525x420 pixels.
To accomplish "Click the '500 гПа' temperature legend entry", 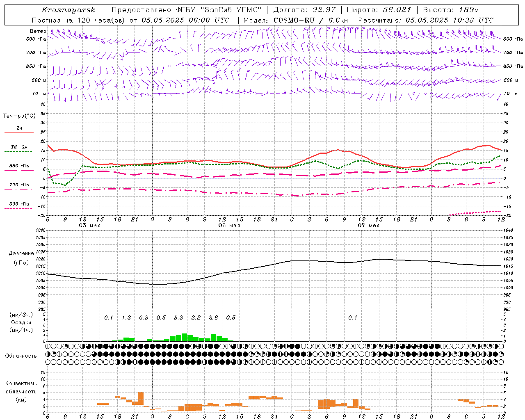I will (x=19, y=203).
